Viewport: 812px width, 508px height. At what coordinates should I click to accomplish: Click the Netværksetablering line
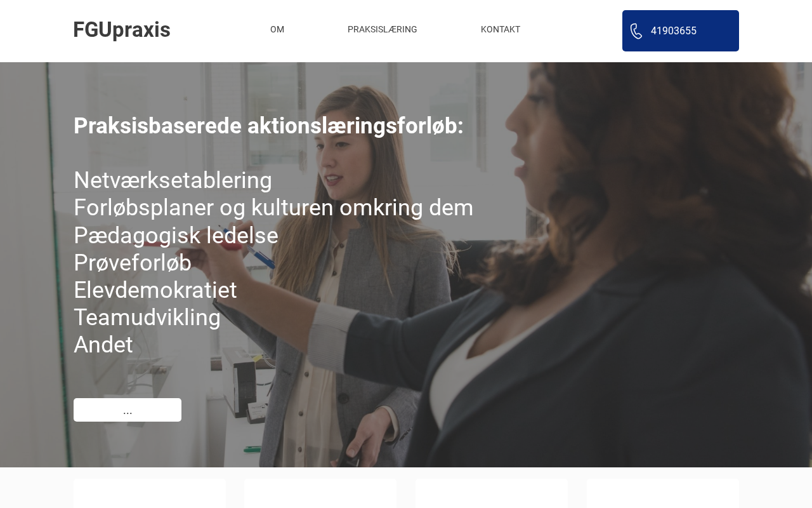point(173,180)
